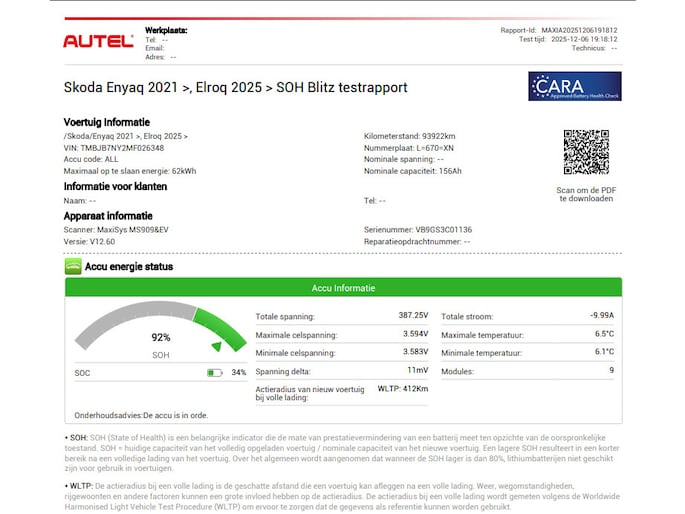Click the QR code image
Screen dimensions: 685x514
[586, 152]
